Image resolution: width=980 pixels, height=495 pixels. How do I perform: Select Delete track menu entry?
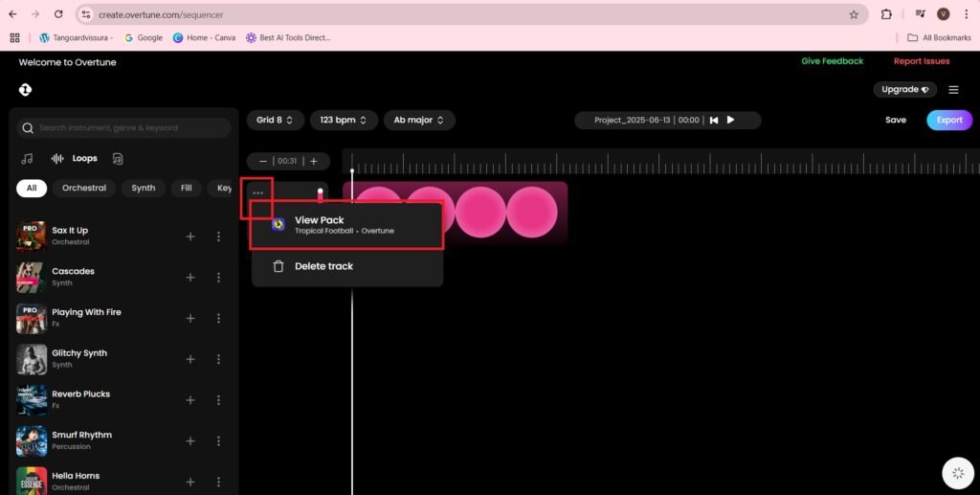(x=347, y=266)
